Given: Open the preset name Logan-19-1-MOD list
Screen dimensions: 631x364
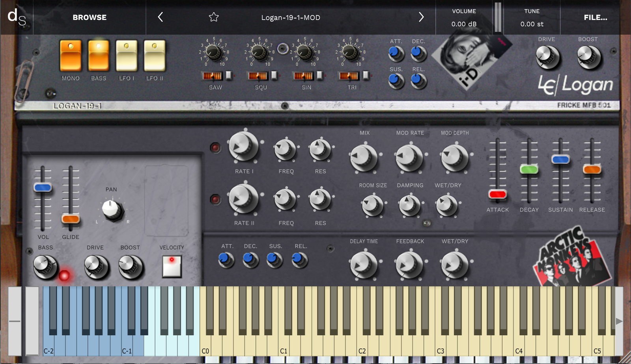Looking at the screenshot, I should [291, 17].
